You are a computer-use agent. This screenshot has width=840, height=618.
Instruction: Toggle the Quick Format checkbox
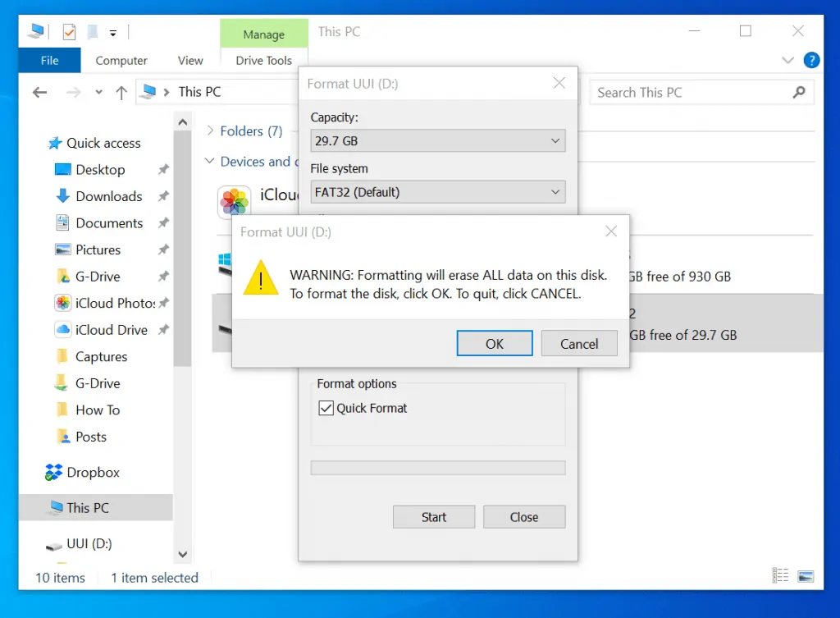(326, 408)
